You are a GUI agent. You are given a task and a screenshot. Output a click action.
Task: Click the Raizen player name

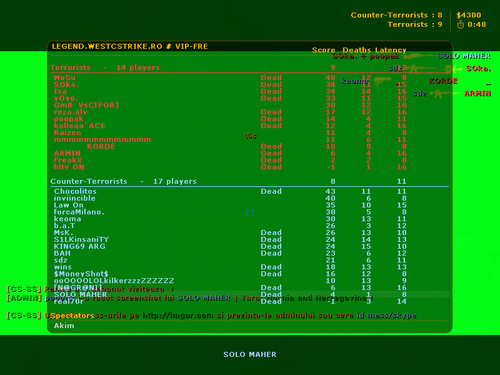(x=67, y=133)
